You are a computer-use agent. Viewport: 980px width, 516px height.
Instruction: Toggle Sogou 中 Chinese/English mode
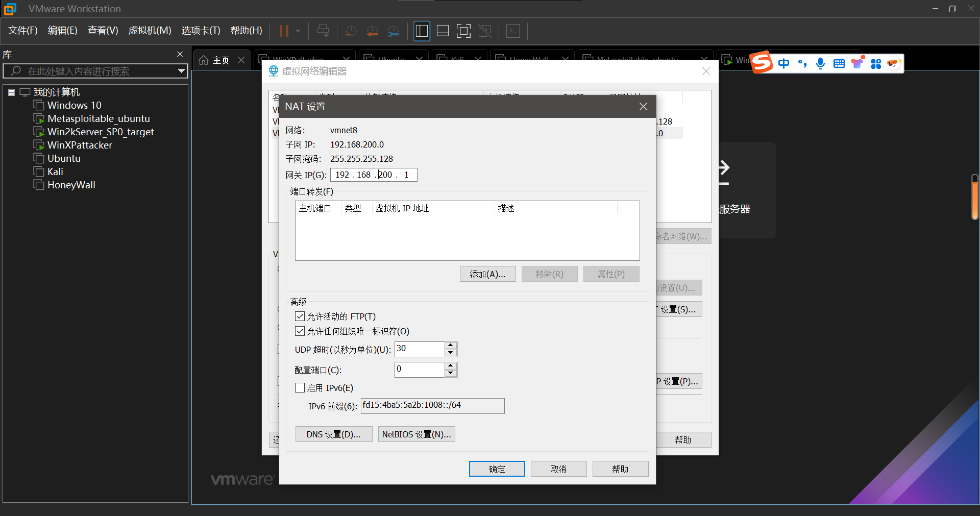click(783, 63)
